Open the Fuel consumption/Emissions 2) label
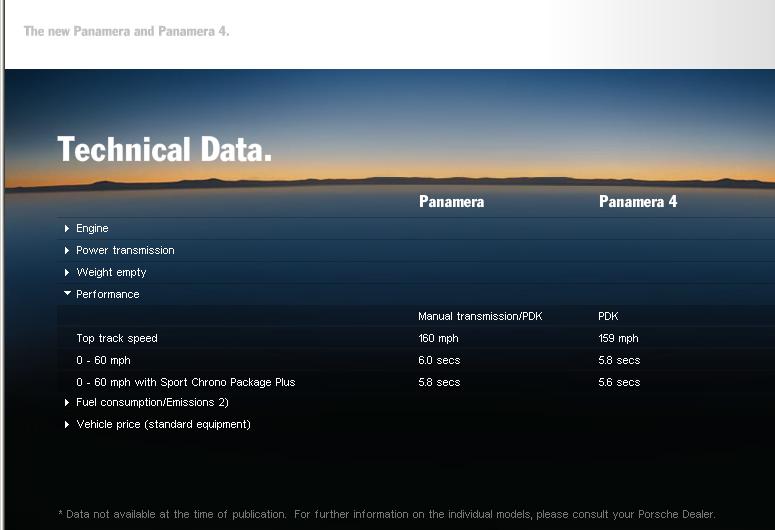775x530 pixels. [152, 402]
